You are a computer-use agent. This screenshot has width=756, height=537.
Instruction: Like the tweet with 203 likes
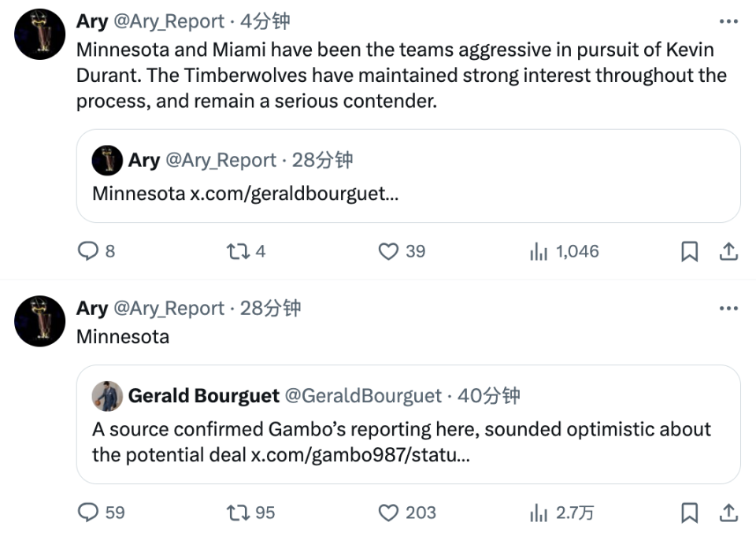pos(388,513)
